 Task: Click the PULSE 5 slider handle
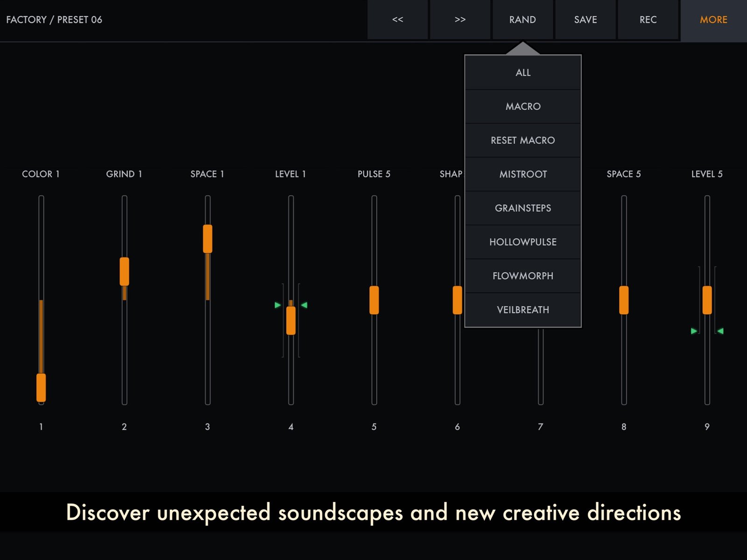point(374,300)
